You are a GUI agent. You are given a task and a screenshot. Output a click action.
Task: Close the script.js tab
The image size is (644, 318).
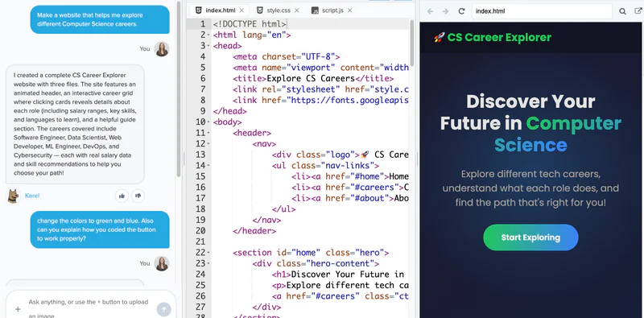pyautogui.click(x=350, y=10)
